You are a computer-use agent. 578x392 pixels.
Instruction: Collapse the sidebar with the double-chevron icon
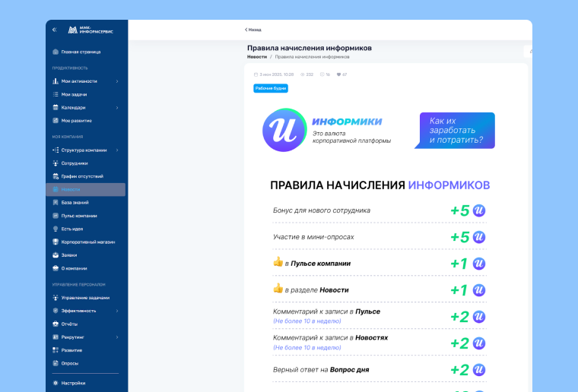54,30
